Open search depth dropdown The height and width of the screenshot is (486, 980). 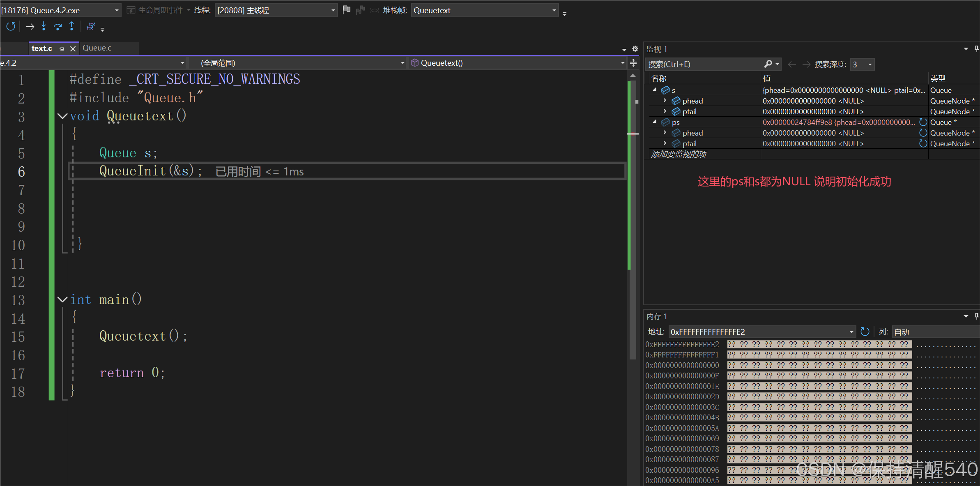870,64
